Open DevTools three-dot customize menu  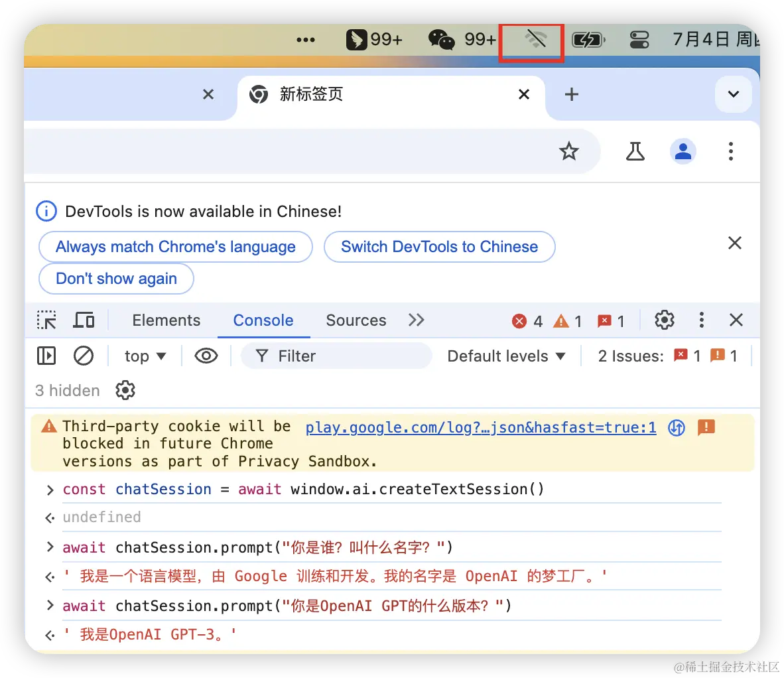coord(702,320)
